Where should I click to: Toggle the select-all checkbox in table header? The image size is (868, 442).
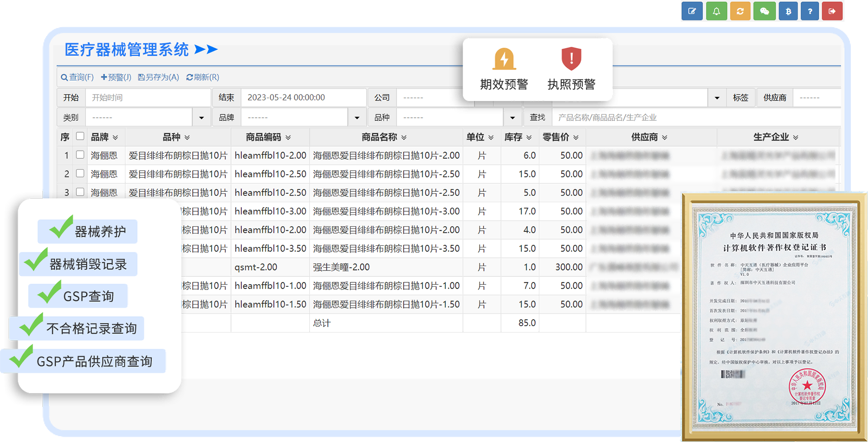click(x=80, y=136)
